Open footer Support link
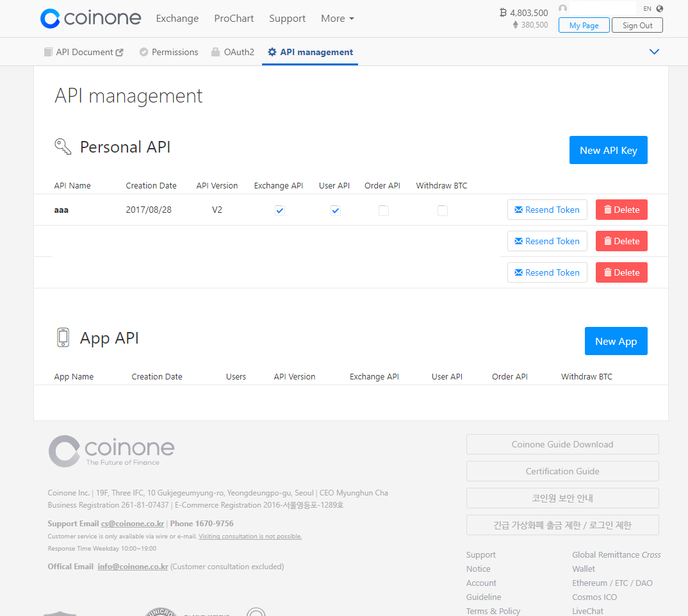This screenshot has height=616, width=688. (x=481, y=555)
